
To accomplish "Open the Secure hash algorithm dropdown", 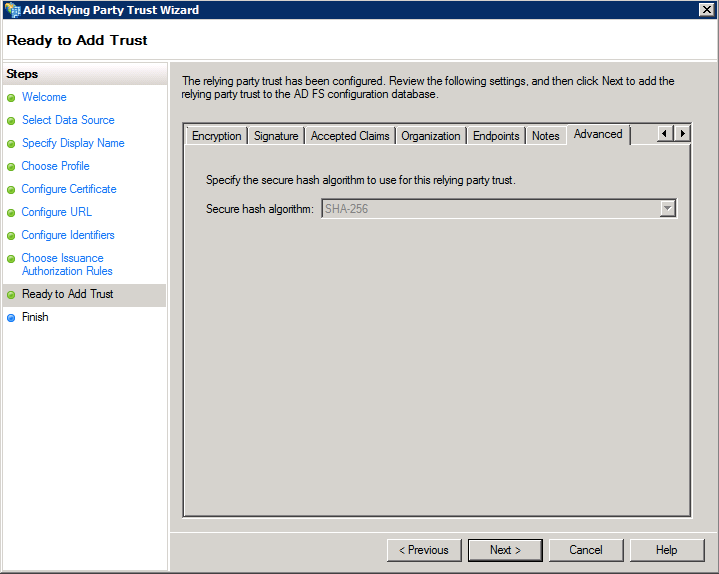I will click(667, 208).
